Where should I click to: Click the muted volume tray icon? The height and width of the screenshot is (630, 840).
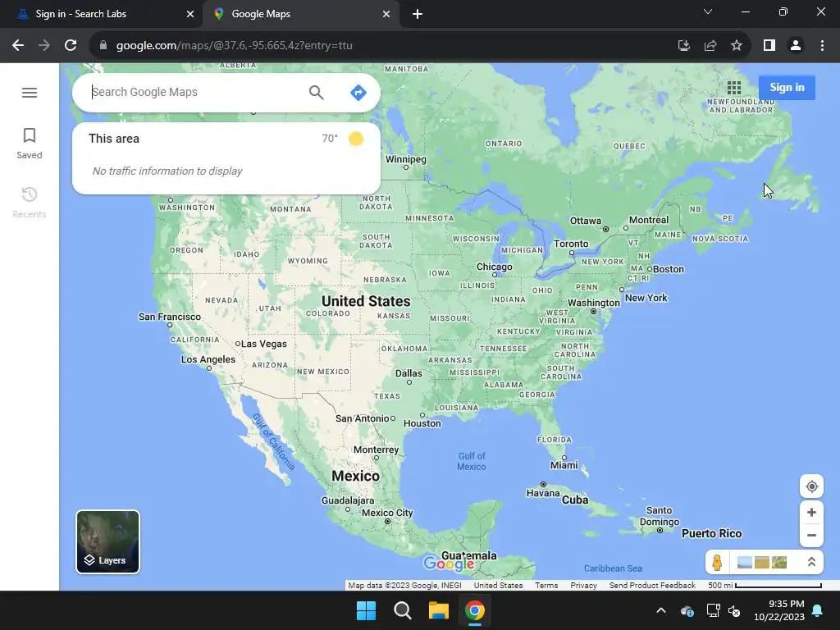point(734,610)
